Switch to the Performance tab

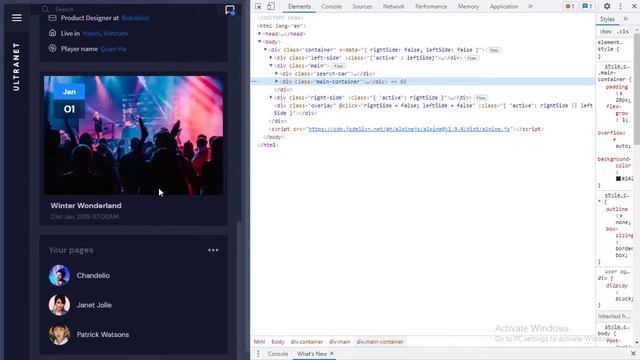[431, 7]
